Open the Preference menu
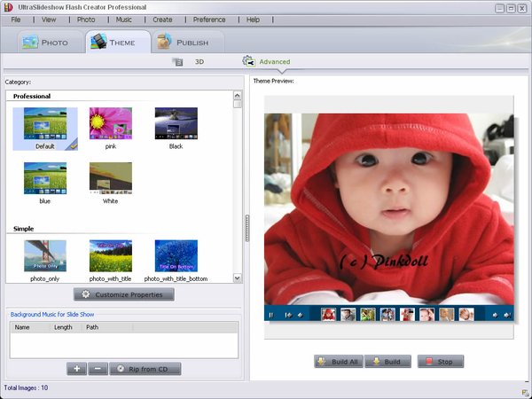532x399 pixels. 209,19
